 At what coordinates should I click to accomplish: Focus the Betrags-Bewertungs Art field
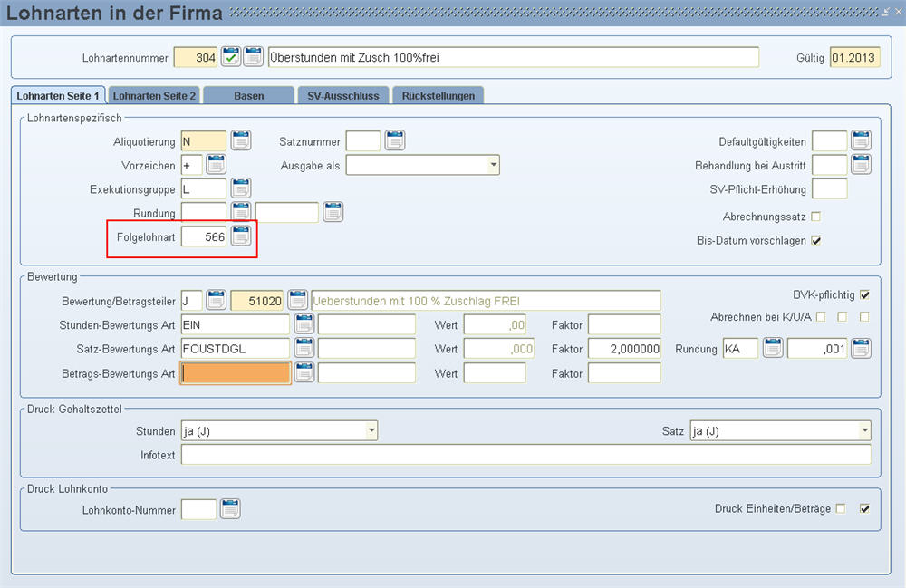(236, 373)
